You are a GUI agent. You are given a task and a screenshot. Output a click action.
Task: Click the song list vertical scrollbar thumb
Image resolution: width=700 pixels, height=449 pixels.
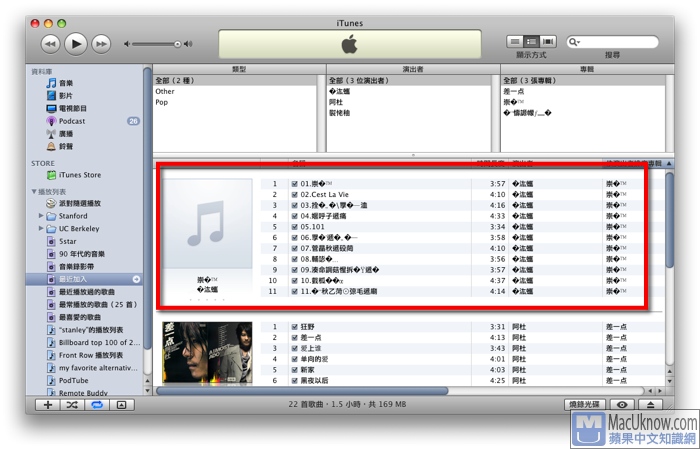(x=669, y=220)
